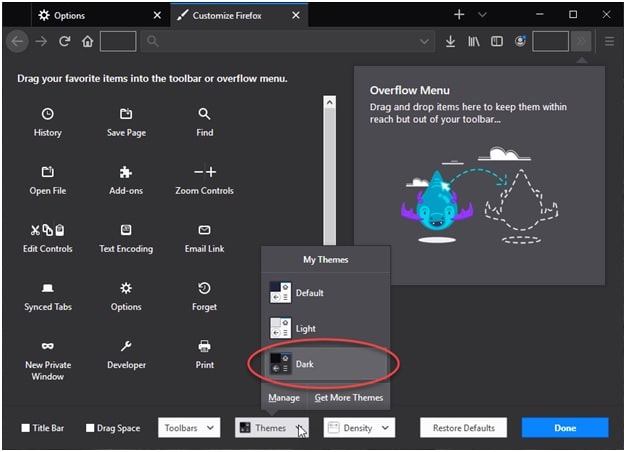Select the Dark theme

coord(325,364)
